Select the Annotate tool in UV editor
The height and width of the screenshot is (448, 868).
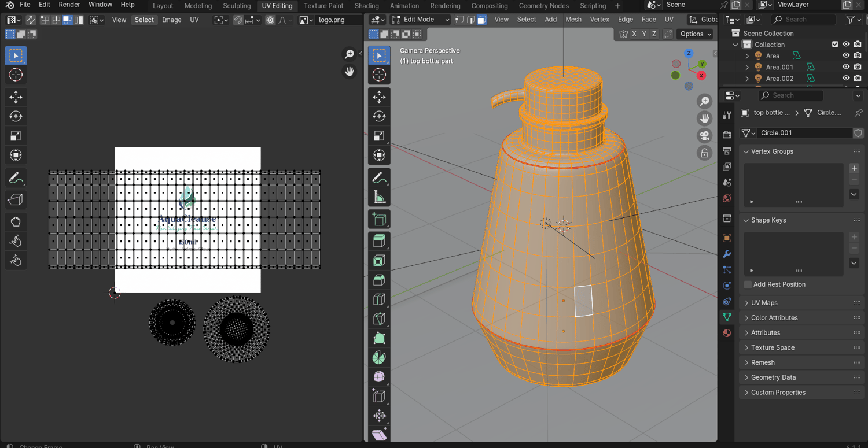(16, 177)
